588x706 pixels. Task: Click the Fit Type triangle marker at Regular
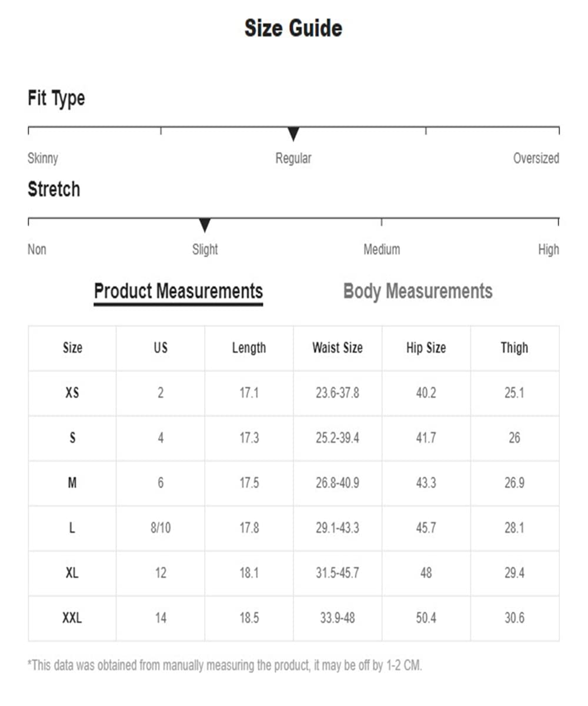point(293,135)
